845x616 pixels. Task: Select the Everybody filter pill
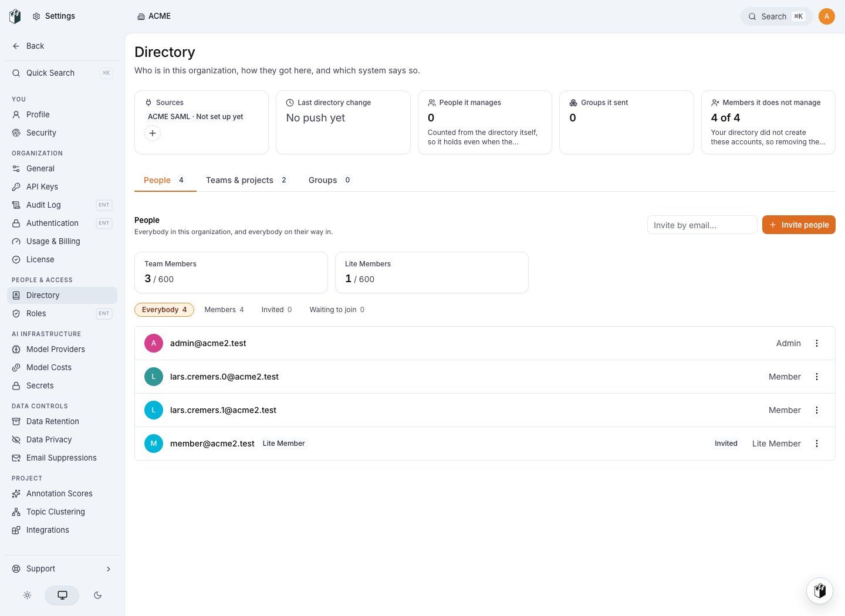click(164, 310)
